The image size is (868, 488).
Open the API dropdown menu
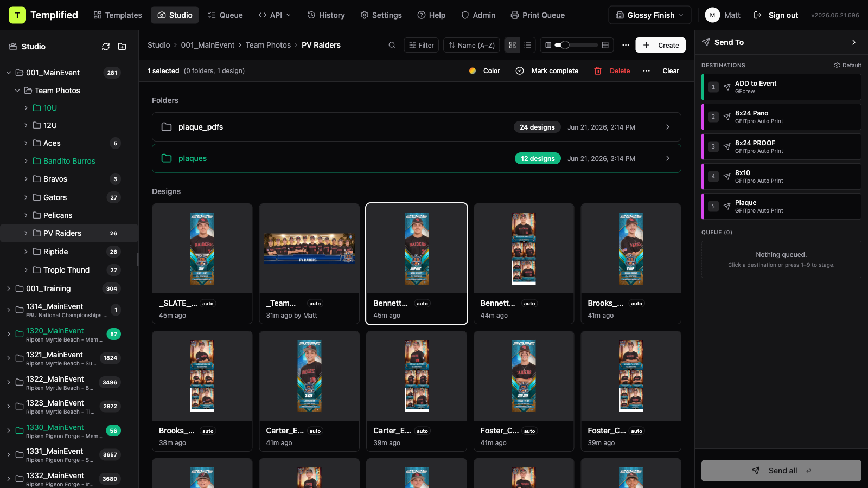(275, 15)
